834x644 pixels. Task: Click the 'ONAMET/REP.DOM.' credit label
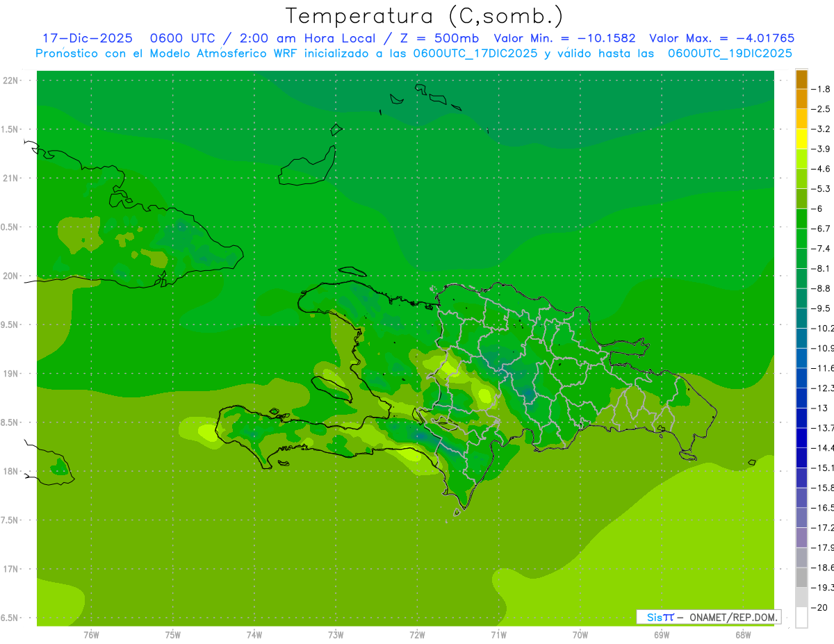pos(733,617)
